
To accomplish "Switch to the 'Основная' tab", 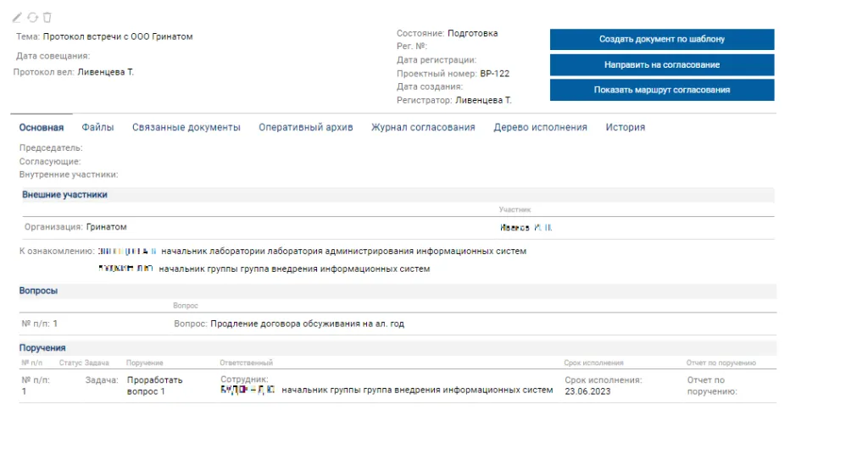I will [x=42, y=127].
